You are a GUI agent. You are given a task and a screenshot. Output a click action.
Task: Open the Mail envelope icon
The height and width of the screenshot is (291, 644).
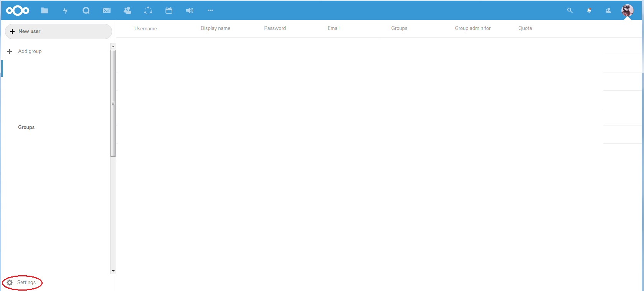[x=107, y=10]
